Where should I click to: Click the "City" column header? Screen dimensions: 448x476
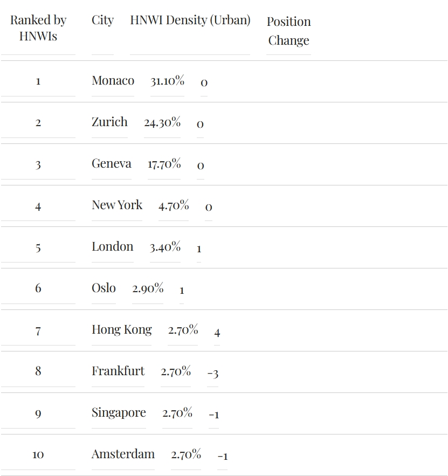pyautogui.click(x=102, y=20)
